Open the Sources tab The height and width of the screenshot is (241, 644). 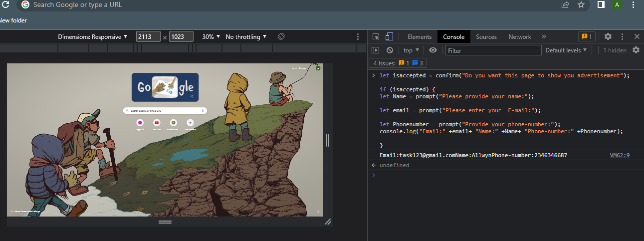tap(486, 36)
